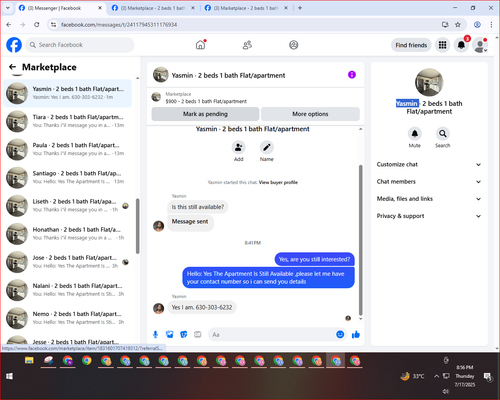Open Jose conversation in list
Image resolution: width=500 pixels, height=400 pixels.
point(67,262)
